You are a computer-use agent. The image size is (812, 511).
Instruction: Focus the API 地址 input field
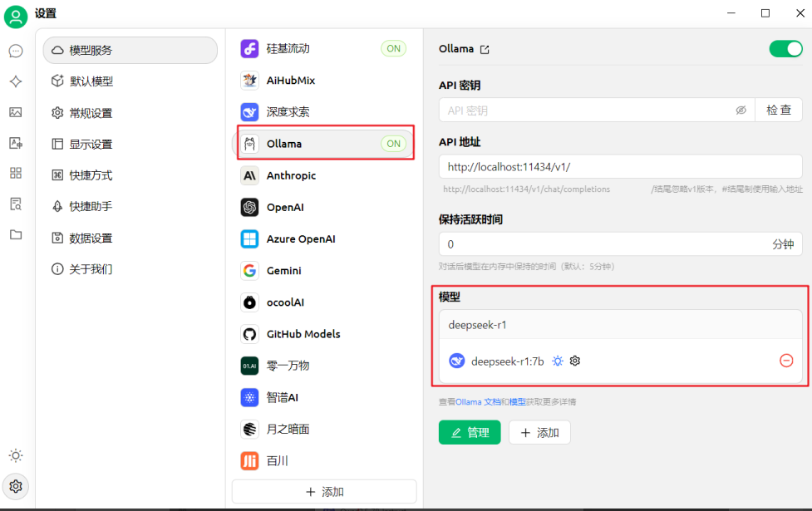click(620, 167)
